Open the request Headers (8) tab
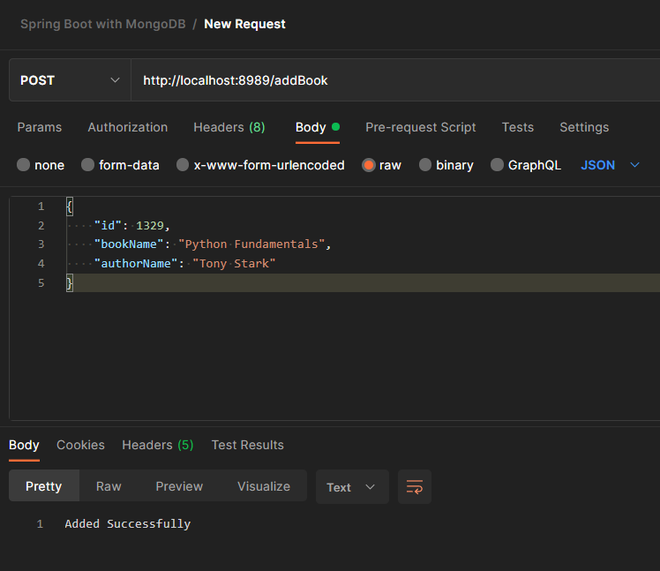Screen dimensions: 660x571 coord(229,127)
